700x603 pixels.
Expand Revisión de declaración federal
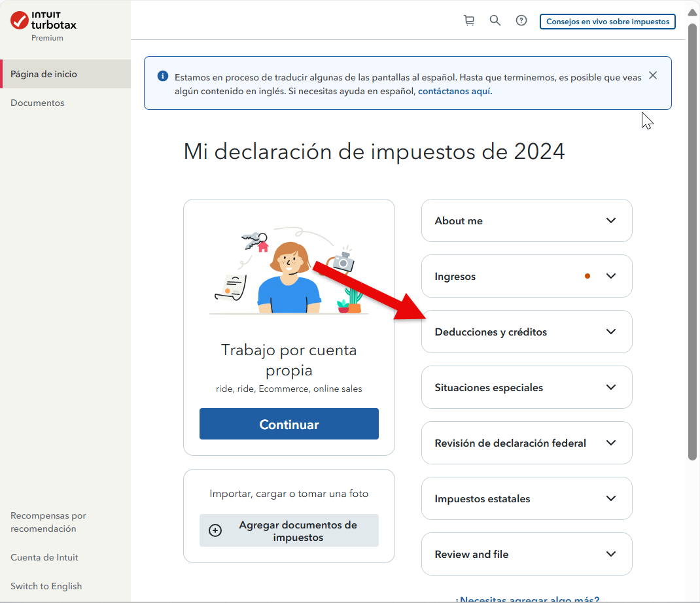(x=610, y=443)
